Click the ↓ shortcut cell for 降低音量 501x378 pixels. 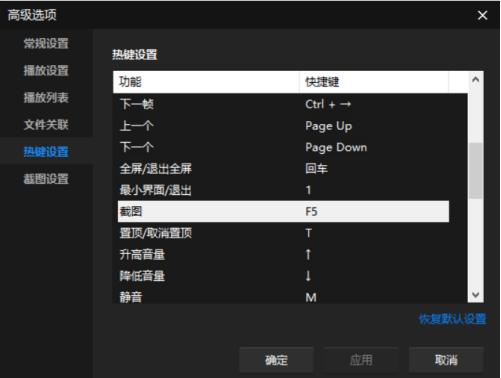[308, 276]
